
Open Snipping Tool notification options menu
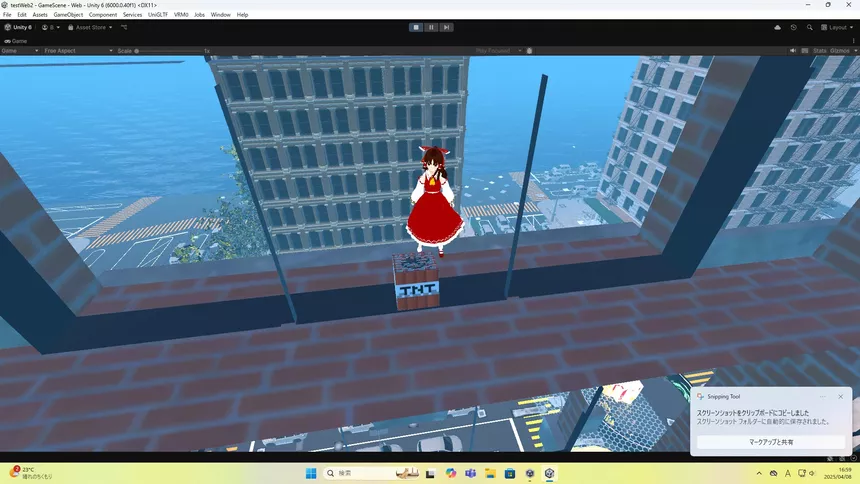(822, 396)
